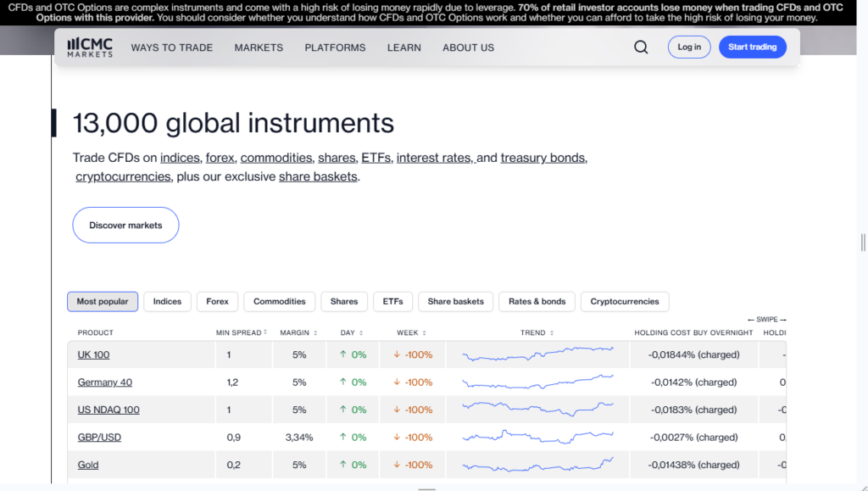View the US NDAQ 100 trend sparkline
The height and width of the screenshot is (491, 868).
tap(537, 409)
